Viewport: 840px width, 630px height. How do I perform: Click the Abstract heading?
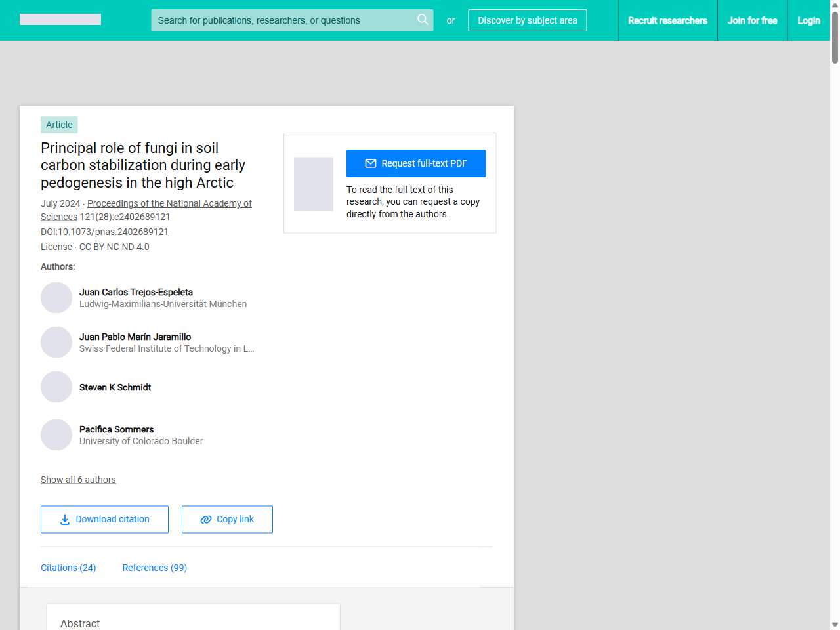pos(80,623)
